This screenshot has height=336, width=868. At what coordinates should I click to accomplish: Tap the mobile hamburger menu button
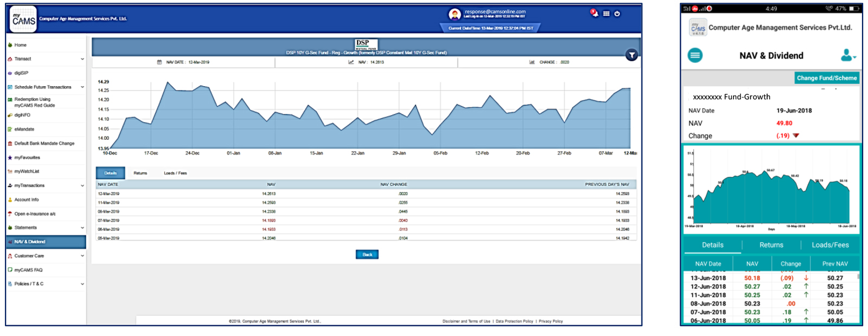(695, 55)
